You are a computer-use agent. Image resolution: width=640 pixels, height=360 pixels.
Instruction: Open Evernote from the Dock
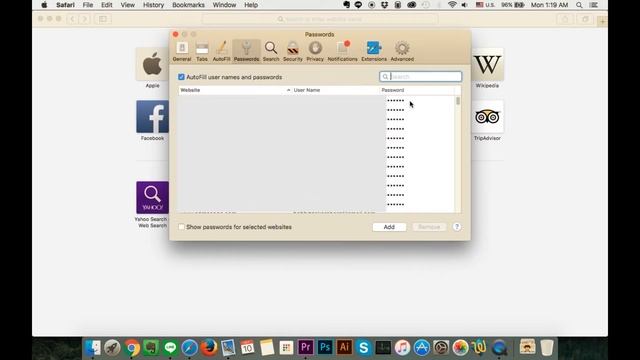(x=151, y=348)
